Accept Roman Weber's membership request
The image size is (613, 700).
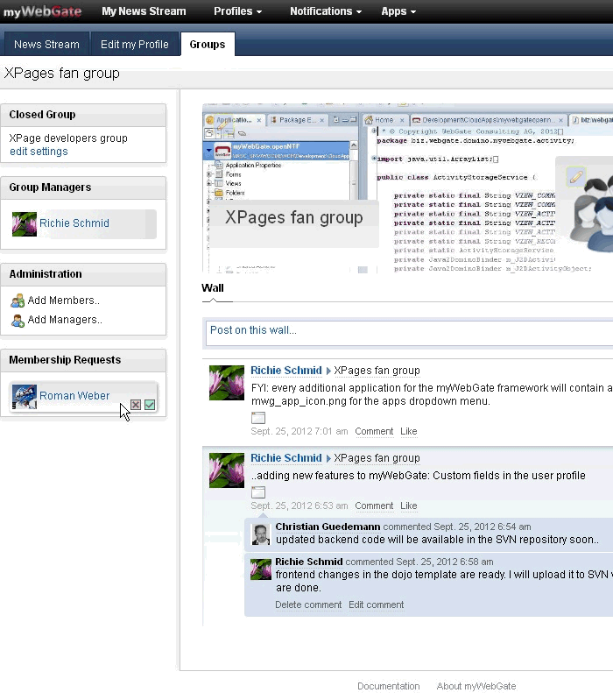pos(150,405)
